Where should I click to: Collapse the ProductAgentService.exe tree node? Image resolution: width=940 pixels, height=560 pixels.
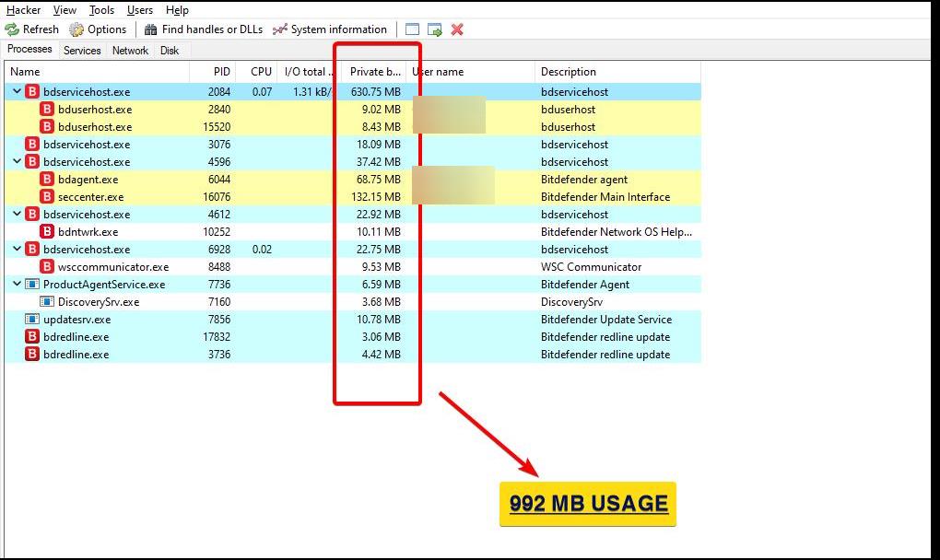tap(17, 284)
